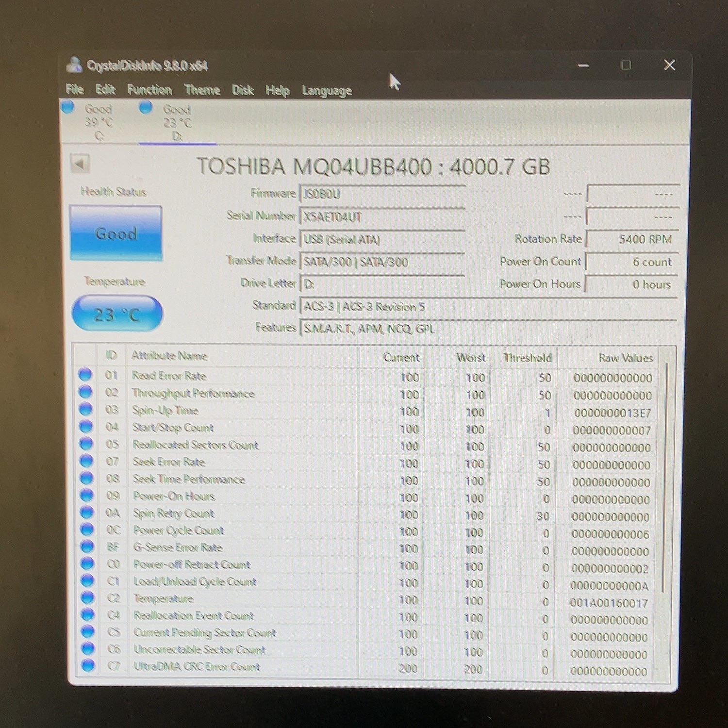Click the status icon for the C2 Temperature row
Viewport: 728px width, 728px height.
pos(88,597)
